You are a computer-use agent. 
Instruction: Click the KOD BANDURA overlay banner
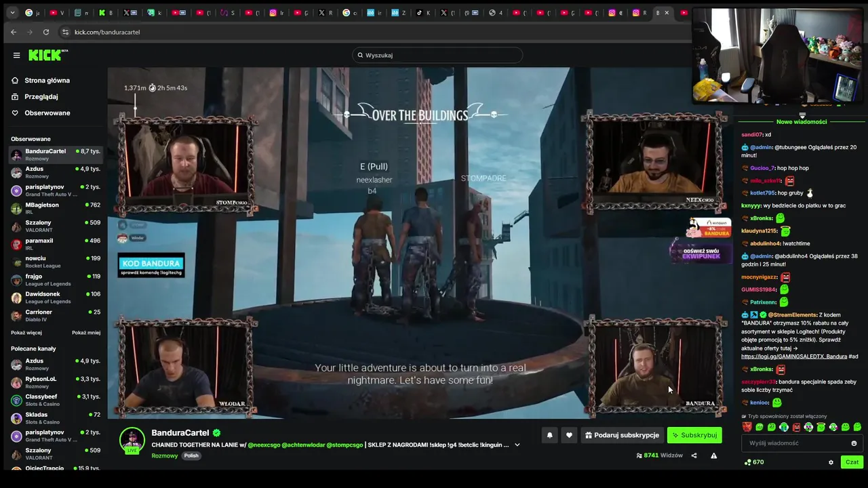pos(151,266)
